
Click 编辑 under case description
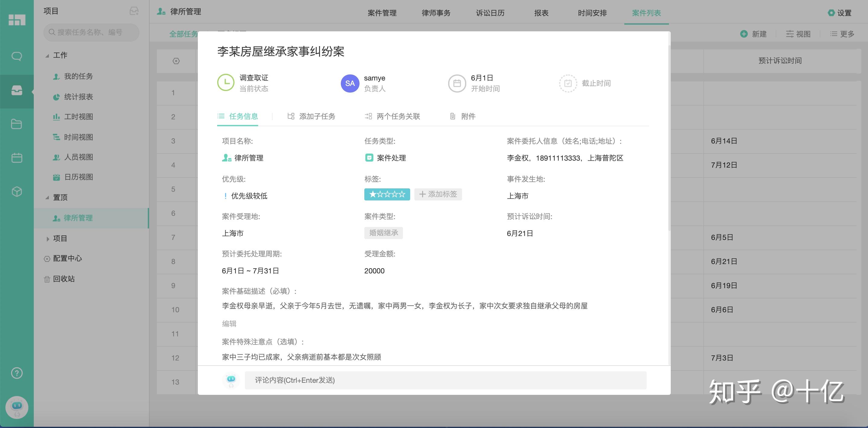click(229, 324)
